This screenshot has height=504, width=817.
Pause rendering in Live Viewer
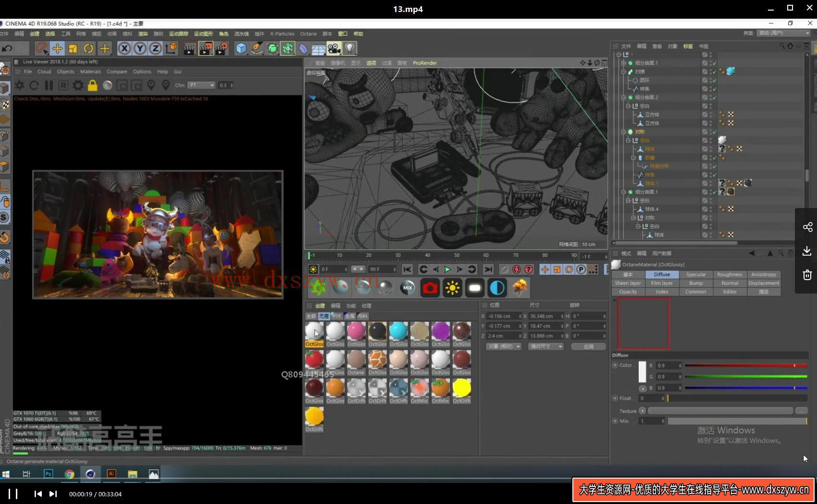click(49, 85)
